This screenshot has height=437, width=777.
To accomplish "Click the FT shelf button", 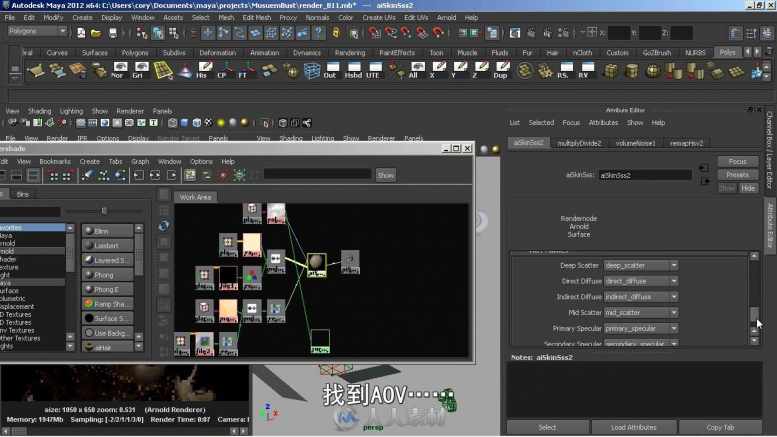I will 246,70.
